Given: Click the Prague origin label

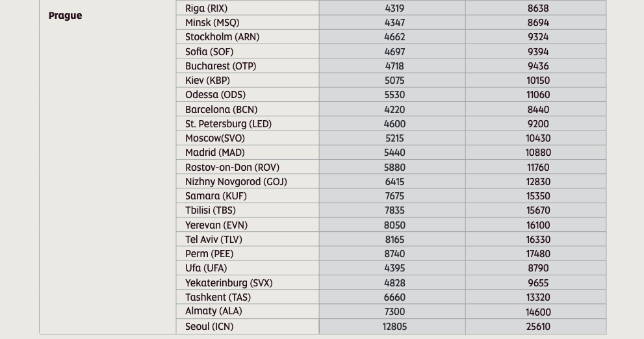Looking at the screenshot, I should coord(65,16).
